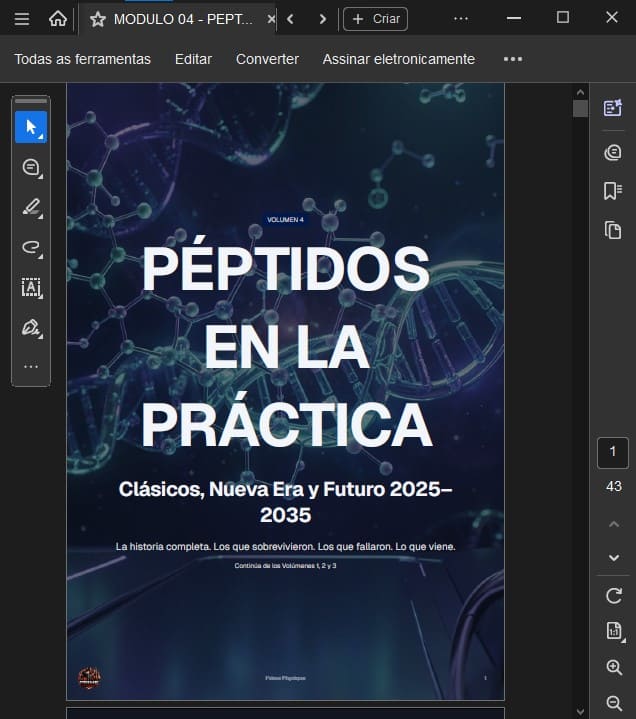Viewport: 636px width, 719px height.
Task: Open the hamburger main menu
Action: click(x=22, y=19)
